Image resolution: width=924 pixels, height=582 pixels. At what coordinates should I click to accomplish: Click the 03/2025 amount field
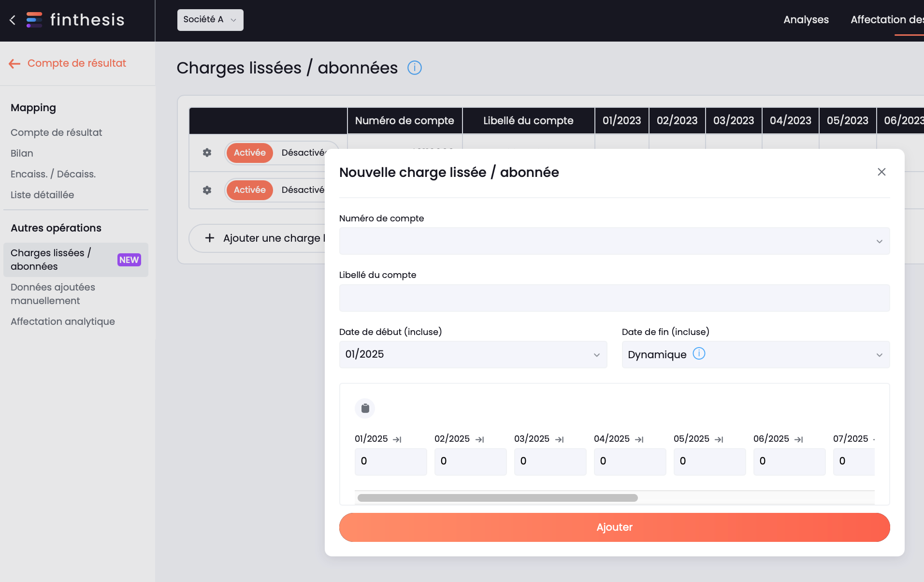click(550, 462)
